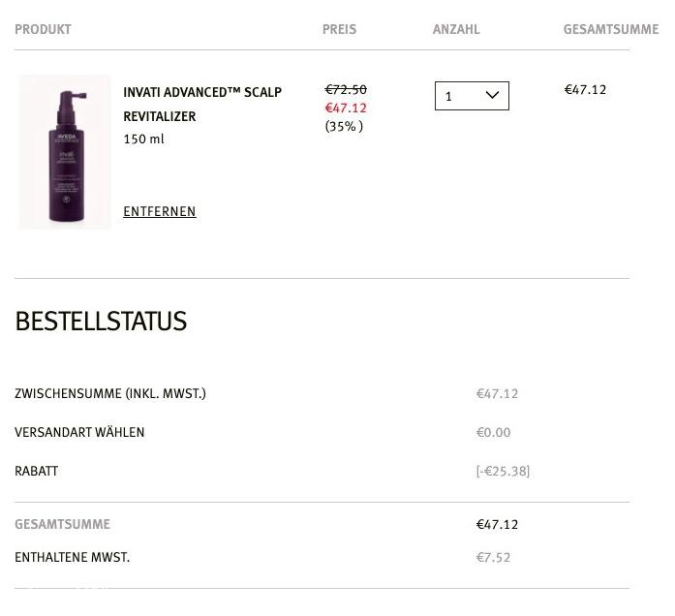The height and width of the screenshot is (616, 675).
Task: Click the BESTELLSTATUS heading
Action: click(x=101, y=321)
